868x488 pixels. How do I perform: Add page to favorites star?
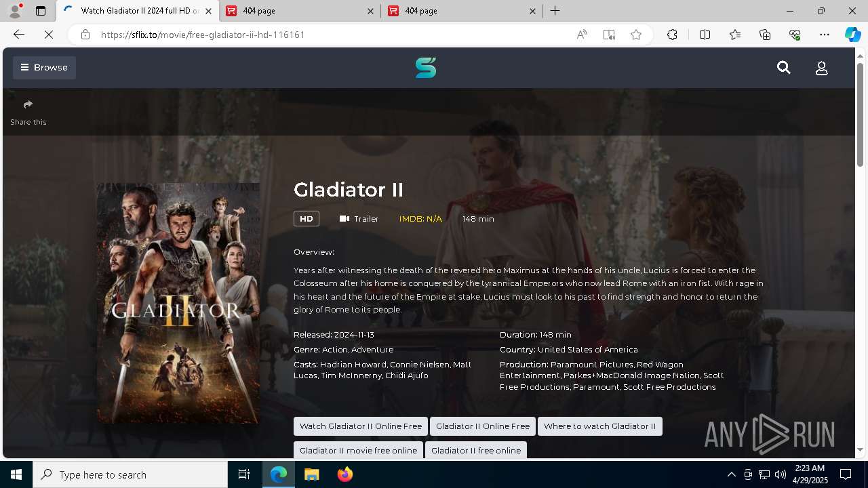click(x=636, y=35)
